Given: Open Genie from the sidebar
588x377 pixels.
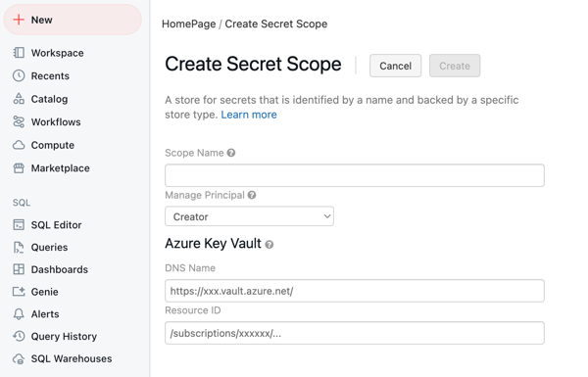Looking at the screenshot, I should 45,292.
